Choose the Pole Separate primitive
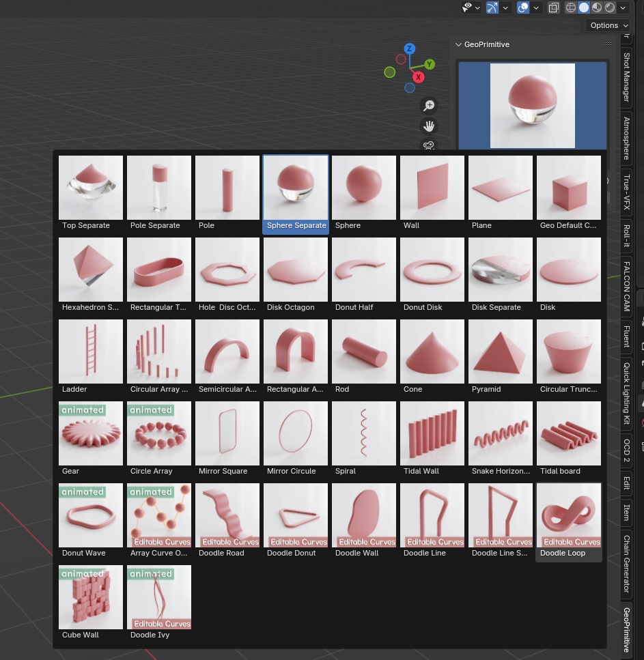Viewport: 644px width, 660px height. 159,193
